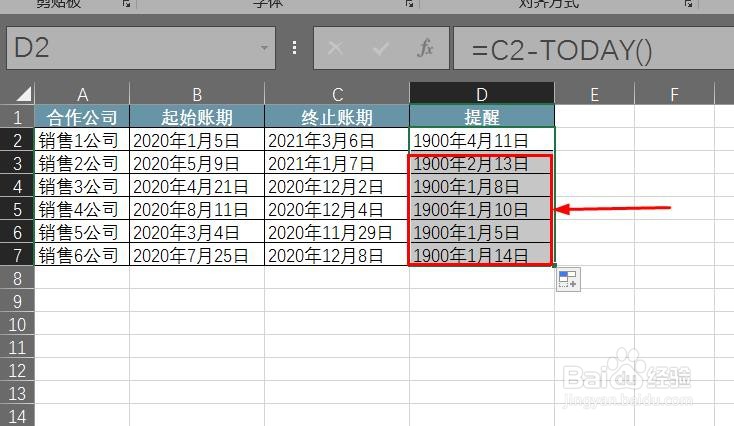Screen dimensions: 734x426
Task: Select cell 1900年4月11日
Action: pyautogui.click(x=482, y=140)
